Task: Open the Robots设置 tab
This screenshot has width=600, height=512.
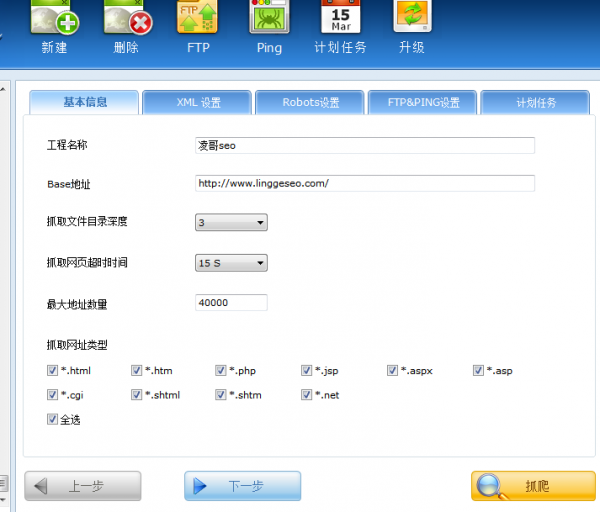Action: tap(310, 102)
